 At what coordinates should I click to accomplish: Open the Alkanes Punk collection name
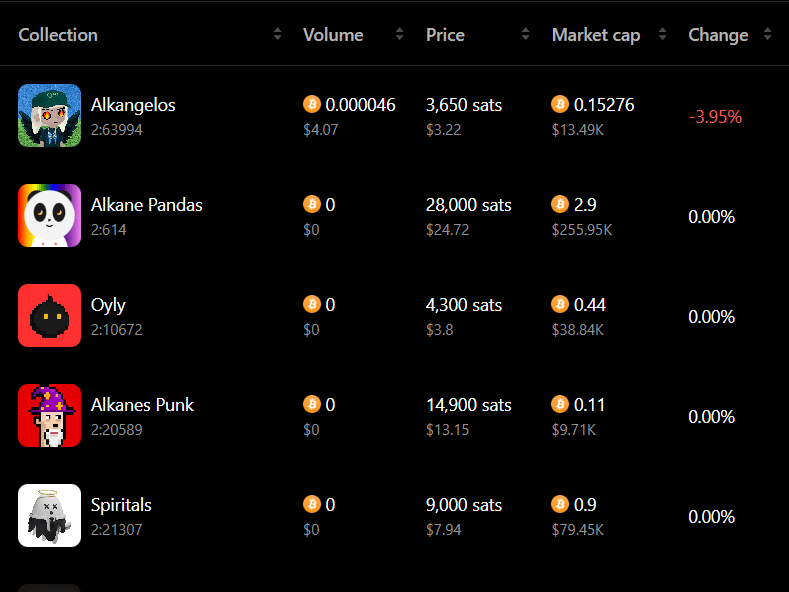tap(142, 405)
